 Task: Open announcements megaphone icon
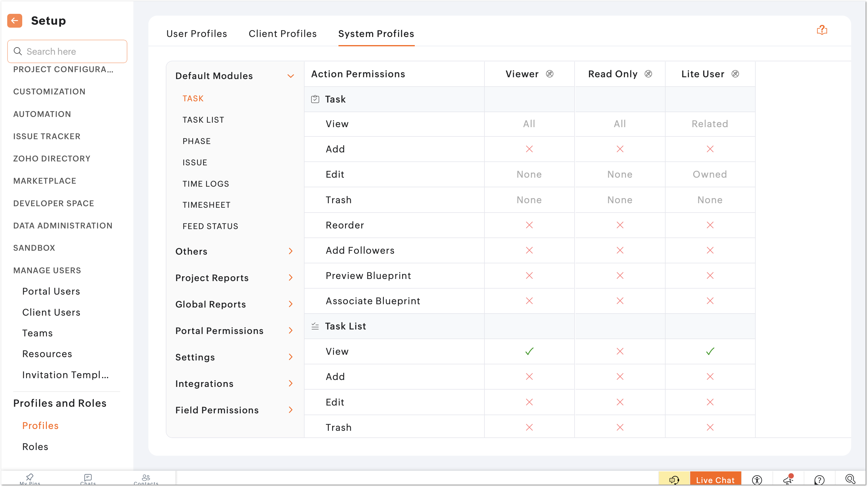788,479
